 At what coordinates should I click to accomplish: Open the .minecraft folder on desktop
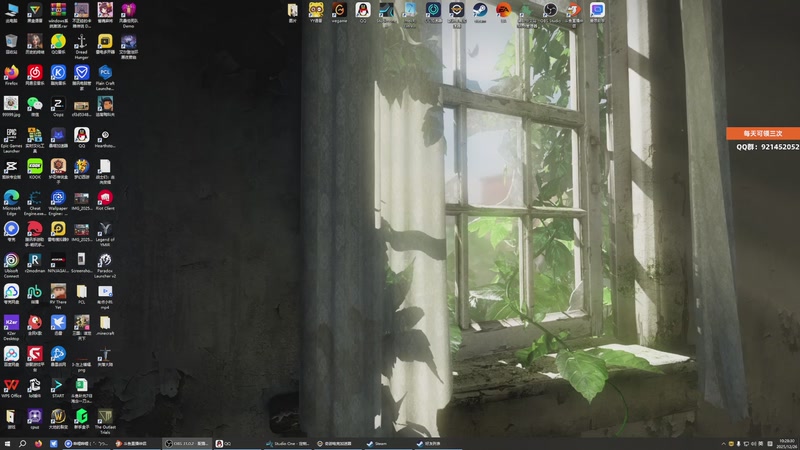tap(105, 325)
